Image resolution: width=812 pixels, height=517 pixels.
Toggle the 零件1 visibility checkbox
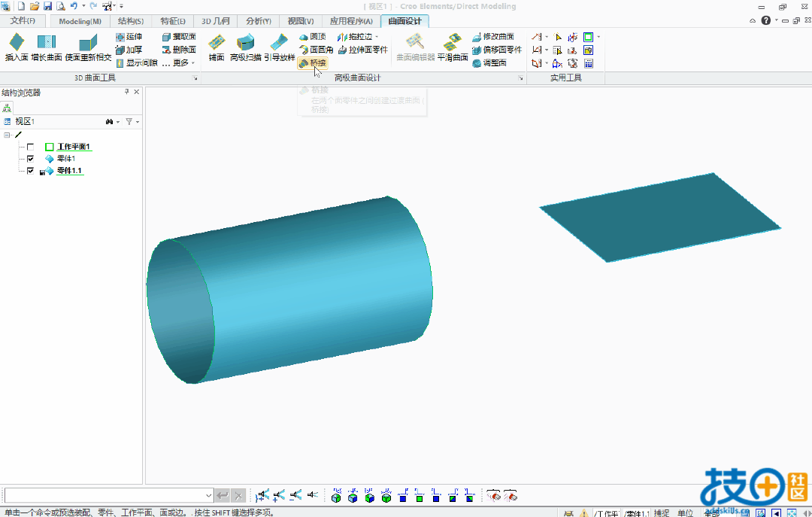[x=31, y=159]
